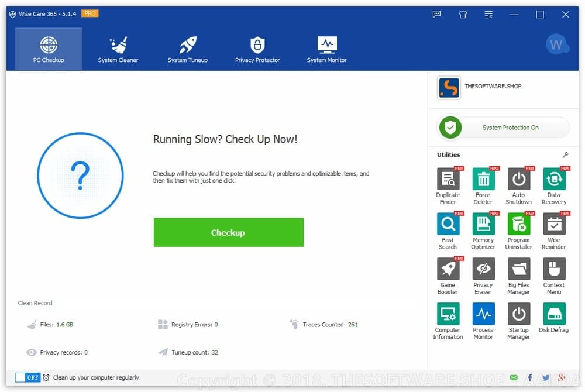This screenshot has width=585, height=392.
Task: Click the wrench icon beside Utilities
Action: coord(565,155)
